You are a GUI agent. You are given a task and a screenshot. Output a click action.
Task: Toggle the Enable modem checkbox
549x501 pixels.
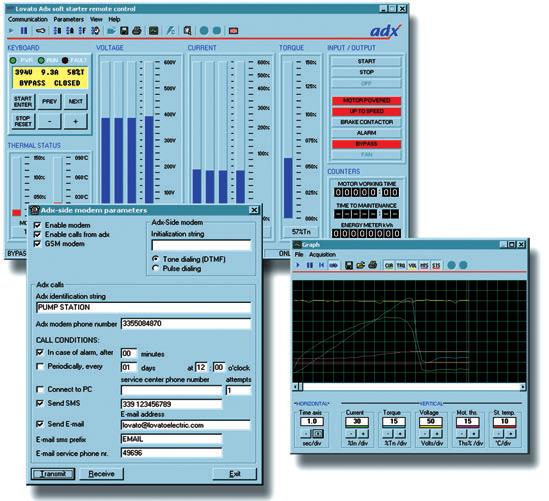pos(37,225)
